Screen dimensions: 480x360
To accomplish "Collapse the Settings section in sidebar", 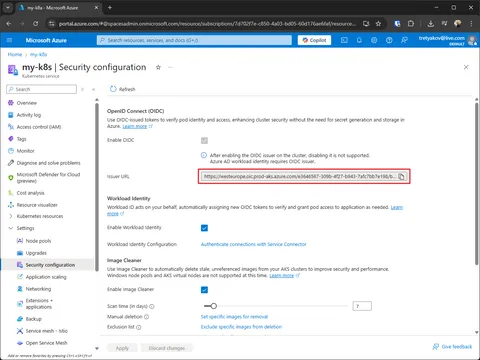I will [x=11, y=228].
